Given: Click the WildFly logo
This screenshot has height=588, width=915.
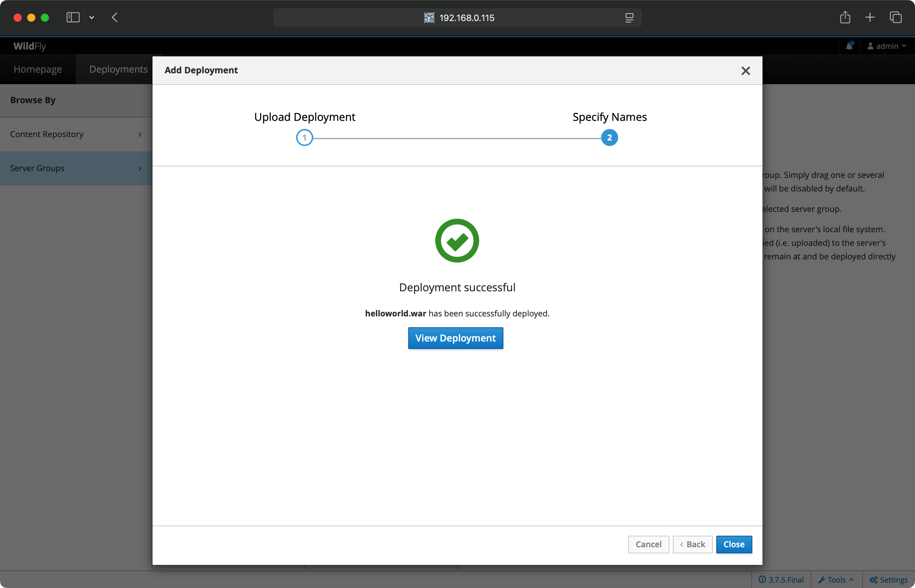Looking at the screenshot, I should click(30, 46).
